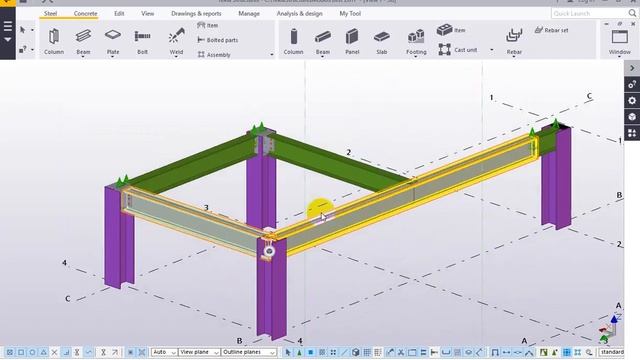Open side pane four-squares applications icon
This screenshot has height=360, width=640.
[x=632, y=133]
